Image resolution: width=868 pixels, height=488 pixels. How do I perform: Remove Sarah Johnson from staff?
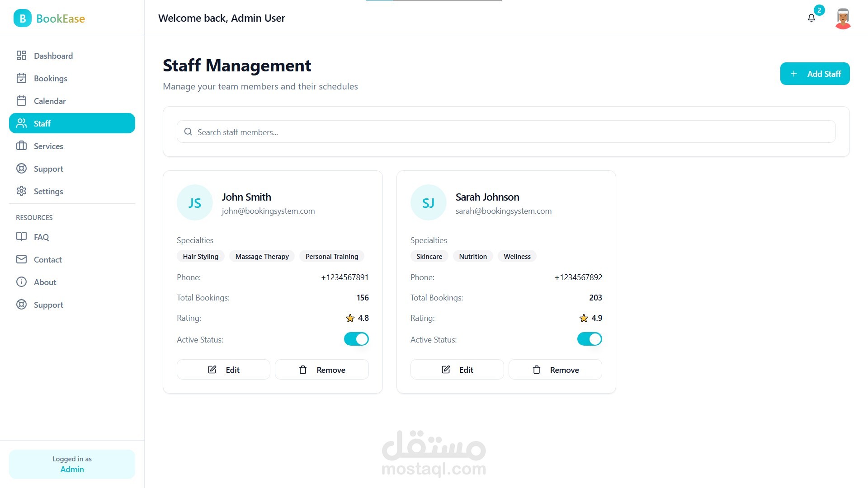555,370
